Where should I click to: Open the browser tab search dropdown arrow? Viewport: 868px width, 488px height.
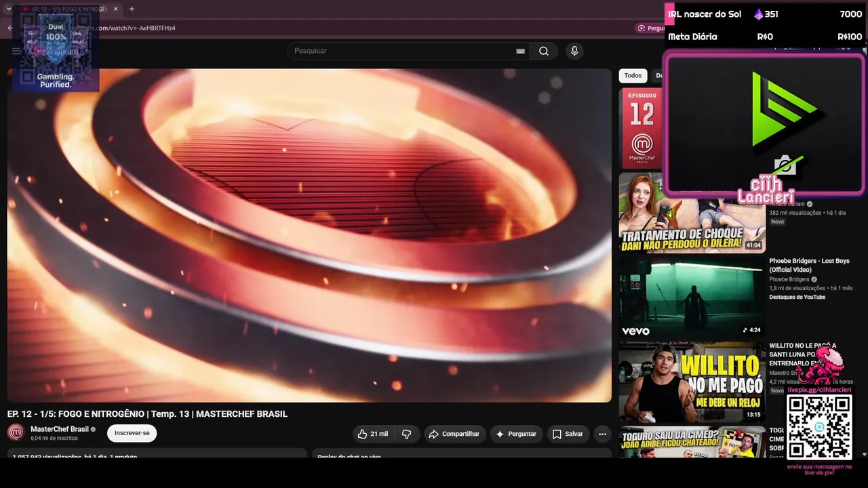tap(9, 9)
